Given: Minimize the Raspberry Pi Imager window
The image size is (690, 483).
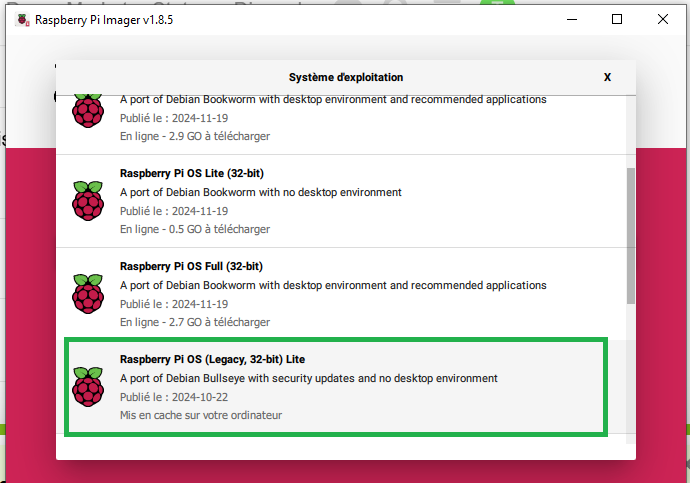Looking at the screenshot, I should coord(572,19).
